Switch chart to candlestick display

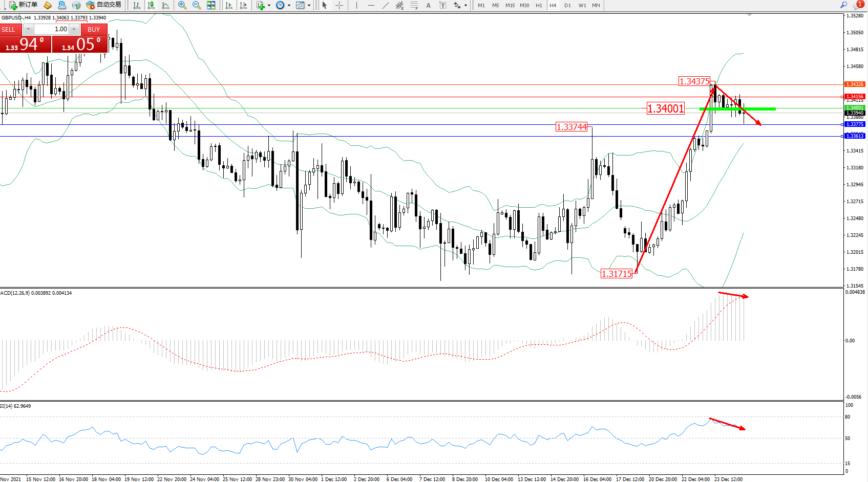point(151,5)
